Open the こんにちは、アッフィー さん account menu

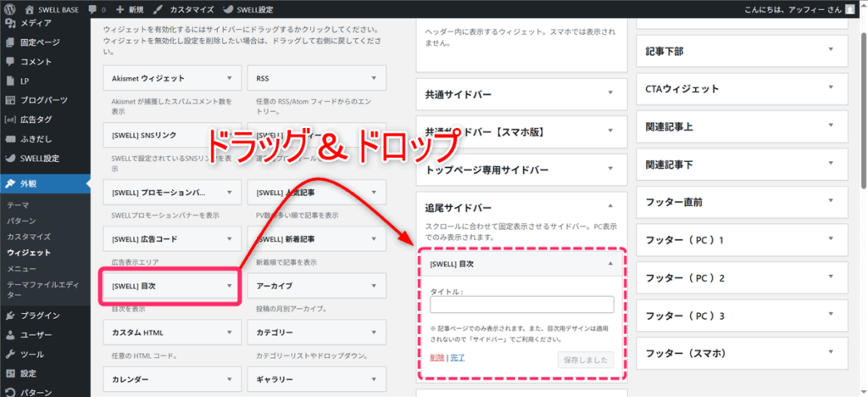coord(801,8)
